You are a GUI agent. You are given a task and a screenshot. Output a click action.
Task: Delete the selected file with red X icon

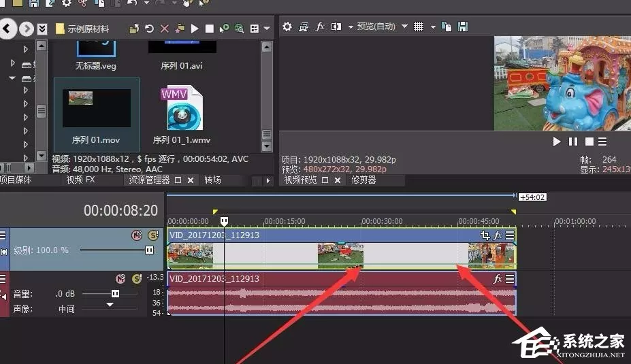pos(165,29)
